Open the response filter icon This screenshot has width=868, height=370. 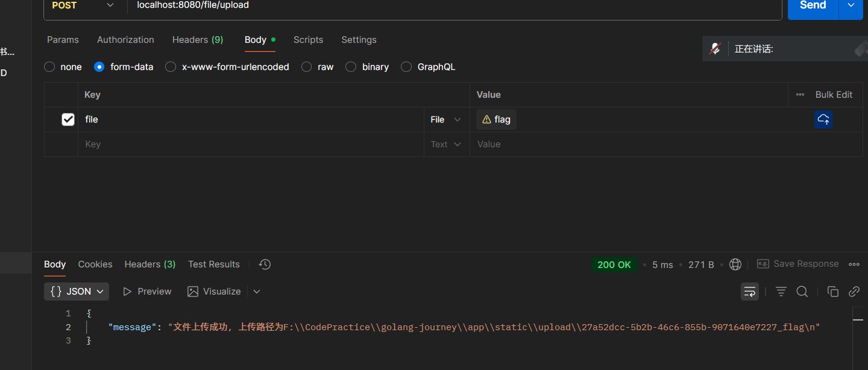click(x=781, y=292)
